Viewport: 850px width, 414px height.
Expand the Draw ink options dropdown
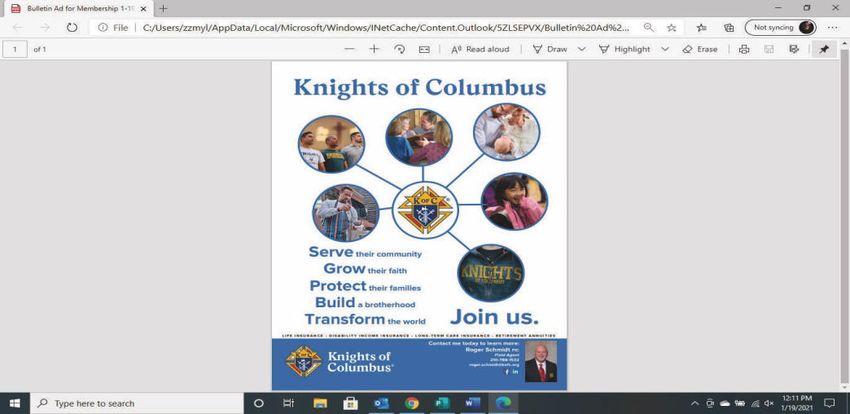pos(582,49)
